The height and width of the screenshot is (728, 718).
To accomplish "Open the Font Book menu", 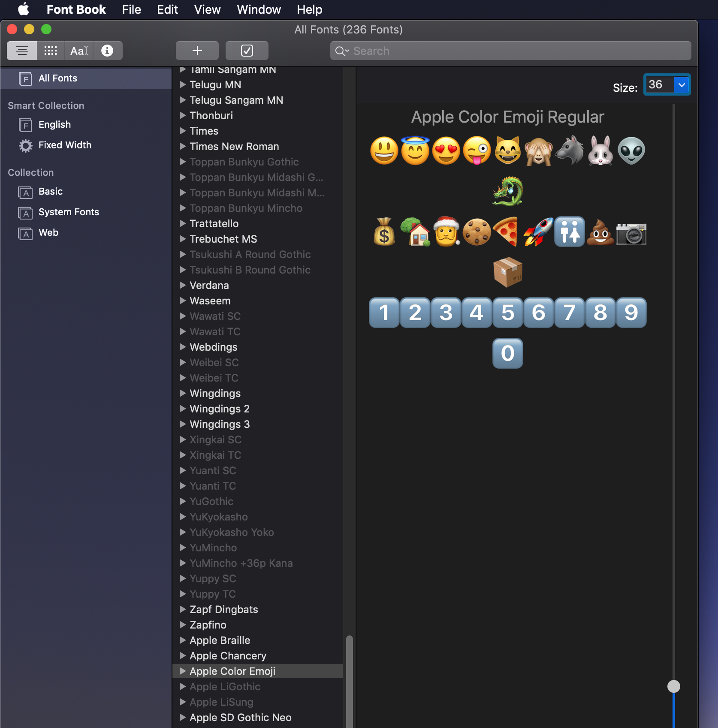I will (x=76, y=9).
